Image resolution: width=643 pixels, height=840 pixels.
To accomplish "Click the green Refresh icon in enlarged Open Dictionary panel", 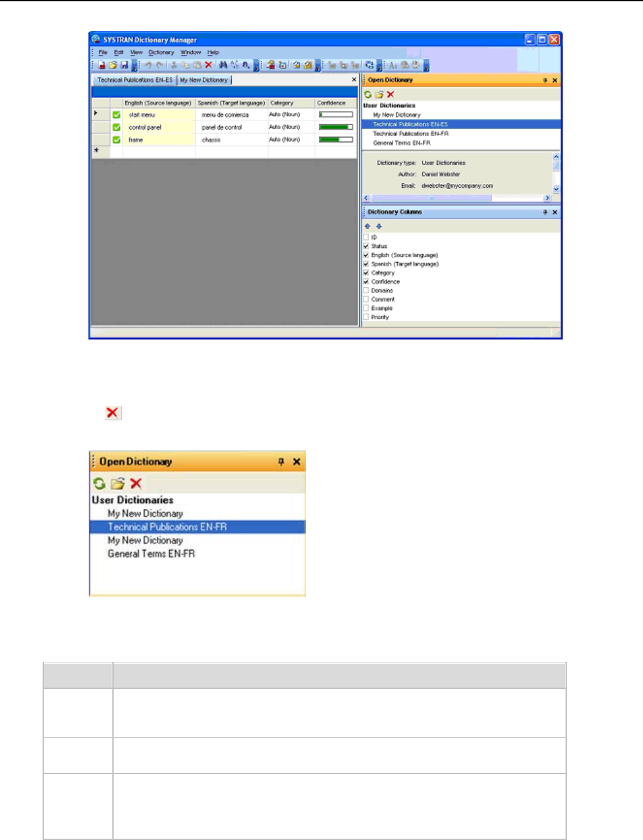I will click(99, 483).
